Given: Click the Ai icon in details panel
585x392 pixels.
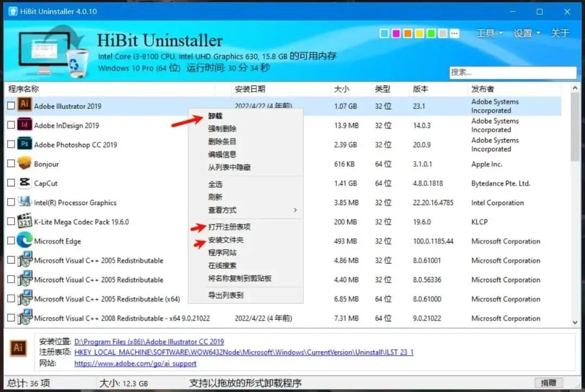Looking at the screenshot, I should (x=18, y=348).
